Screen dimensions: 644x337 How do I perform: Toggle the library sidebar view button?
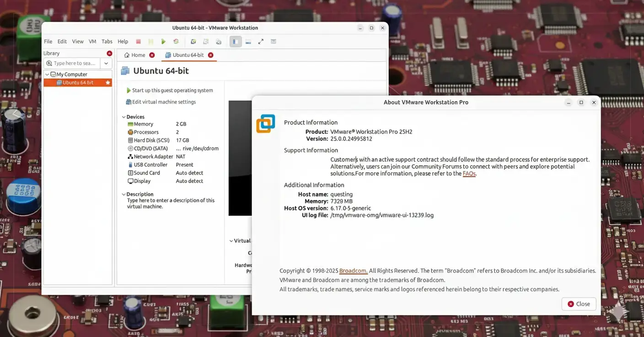click(236, 42)
